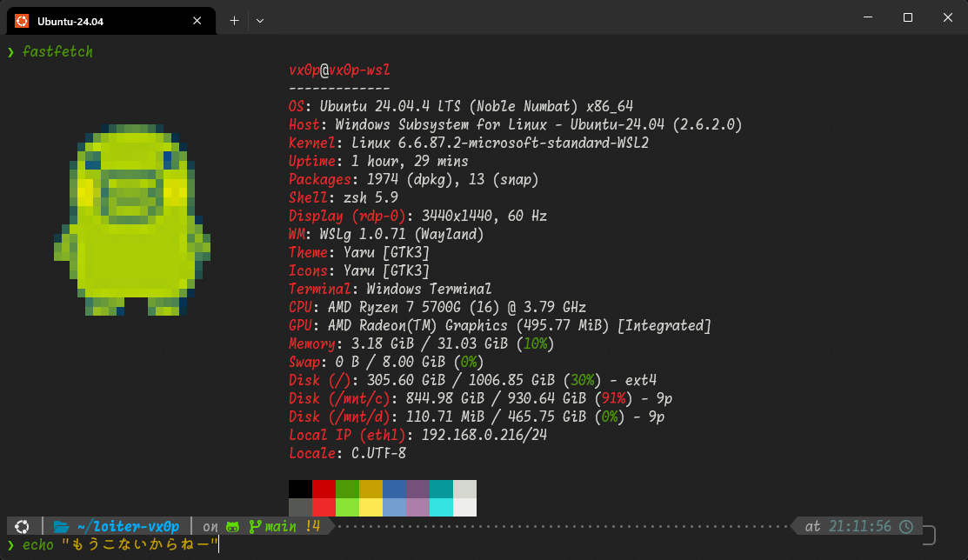The width and height of the screenshot is (968, 560).
Task: Click the Swap line '0 B / 8.00 GiB'
Action: click(386, 362)
